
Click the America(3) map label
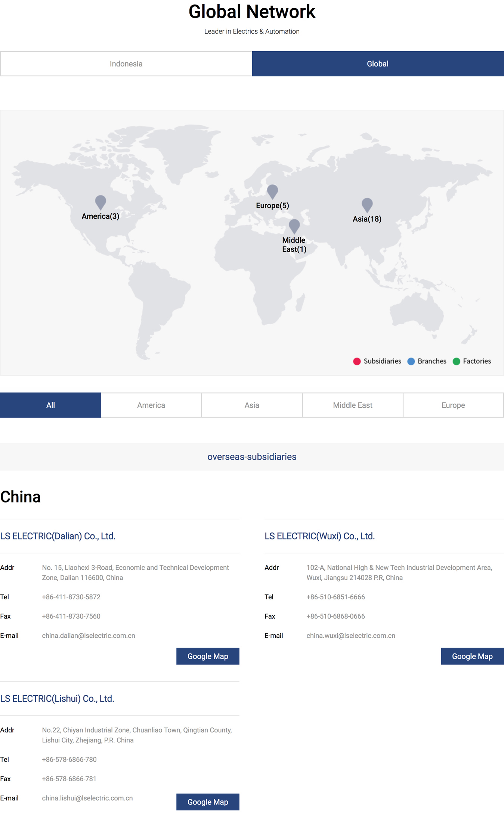(x=101, y=216)
